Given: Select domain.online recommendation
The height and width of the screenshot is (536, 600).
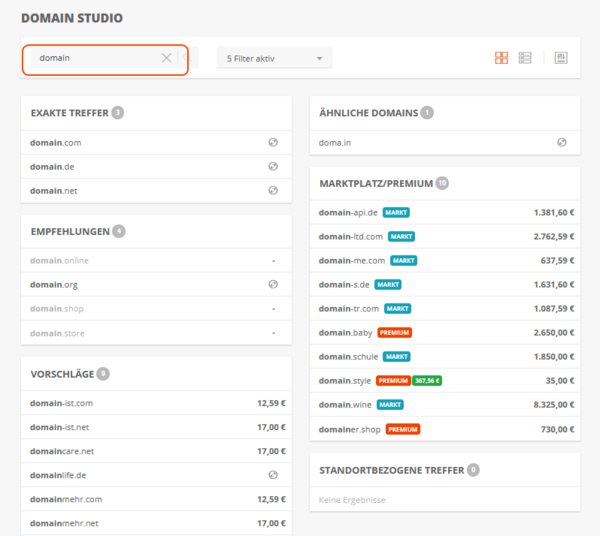Looking at the screenshot, I should point(156,261).
